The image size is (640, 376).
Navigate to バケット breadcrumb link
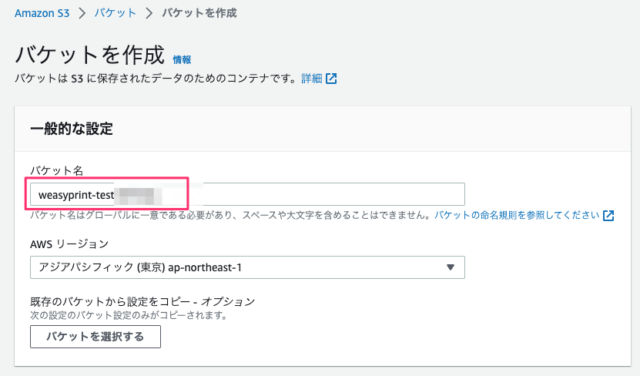click(116, 13)
